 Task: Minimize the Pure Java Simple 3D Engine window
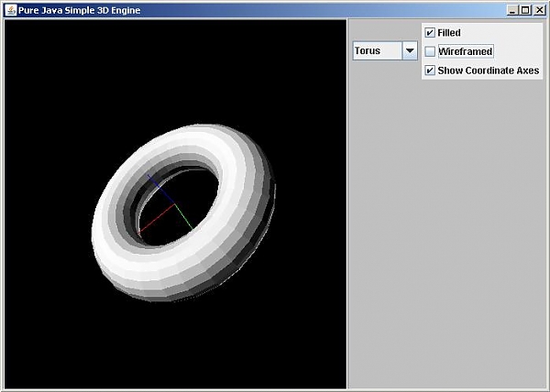[512, 10]
